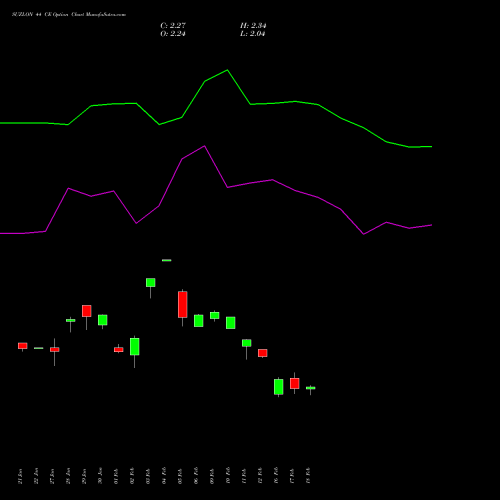Select the green candlestick for 06 Feb

click(x=199, y=321)
